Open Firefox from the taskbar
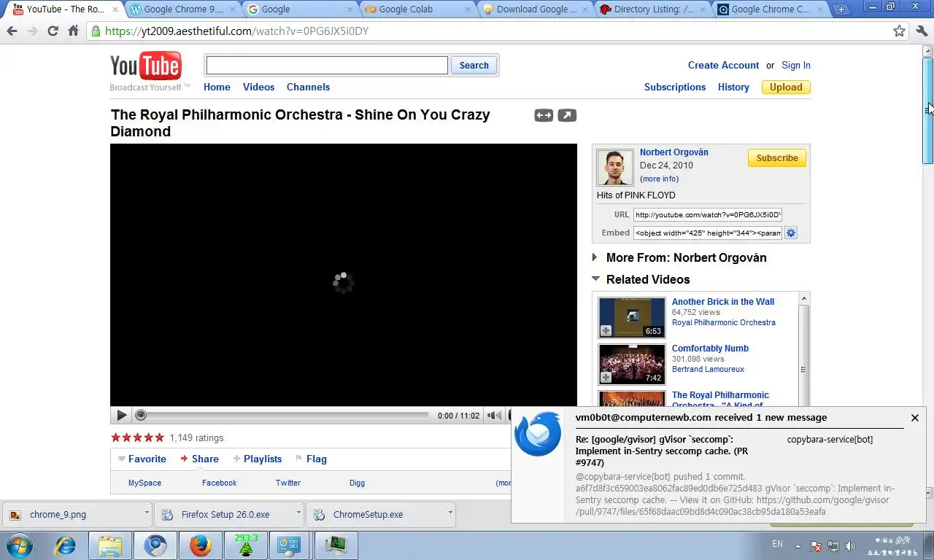This screenshot has width=934, height=560. tap(201, 545)
